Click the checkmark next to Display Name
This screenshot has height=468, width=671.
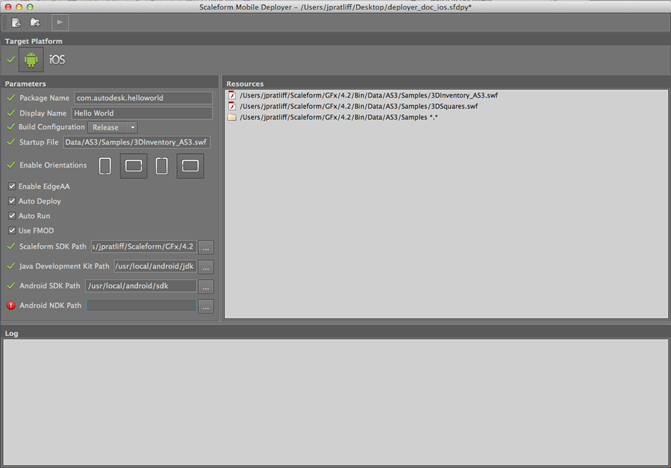11,113
